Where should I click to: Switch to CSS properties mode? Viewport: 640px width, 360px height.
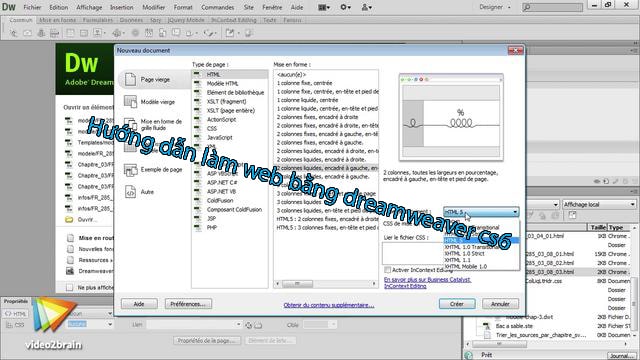(x=16, y=325)
